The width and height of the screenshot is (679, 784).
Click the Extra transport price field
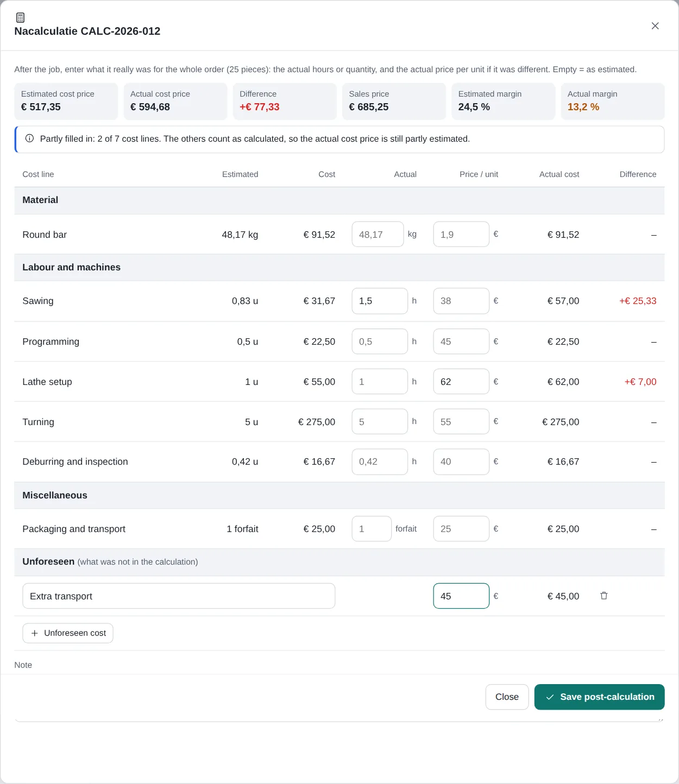461,596
